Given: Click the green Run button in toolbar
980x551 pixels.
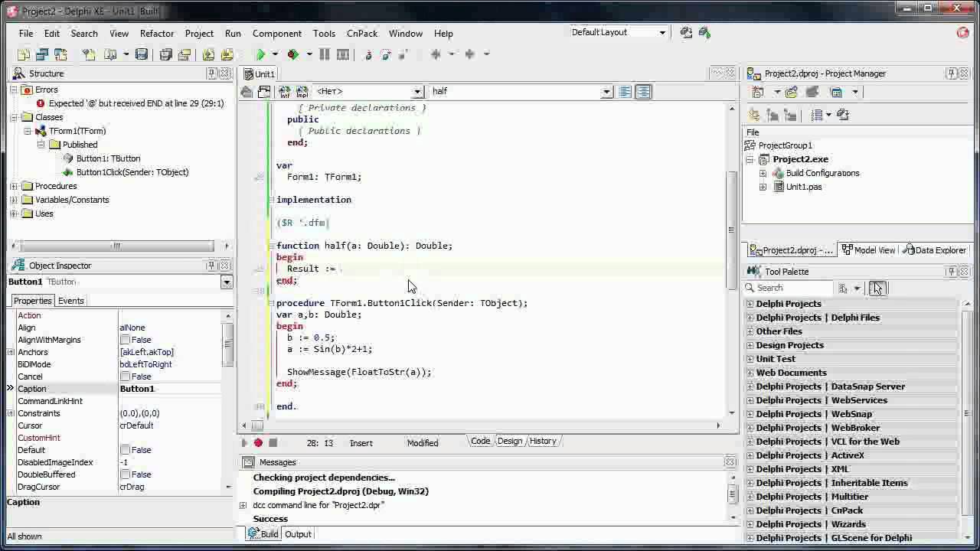Looking at the screenshot, I should pos(260,54).
